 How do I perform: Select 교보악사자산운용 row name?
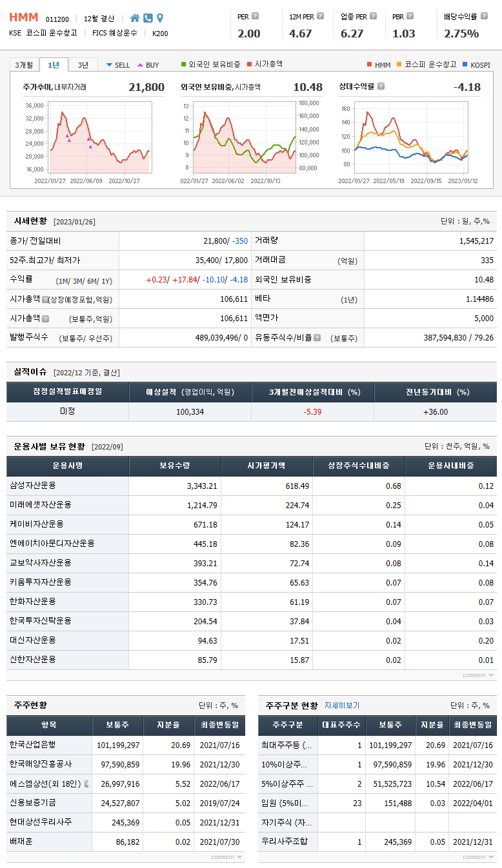[41, 563]
